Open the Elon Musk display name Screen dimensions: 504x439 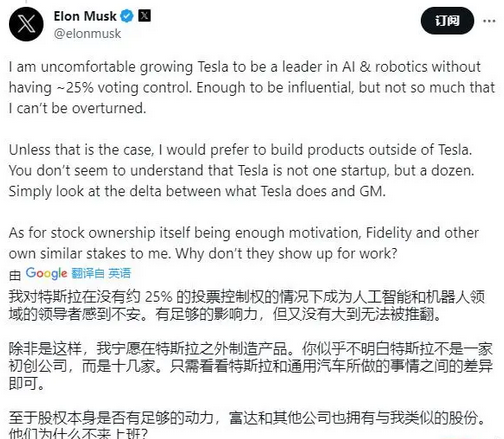(x=85, y=16)
